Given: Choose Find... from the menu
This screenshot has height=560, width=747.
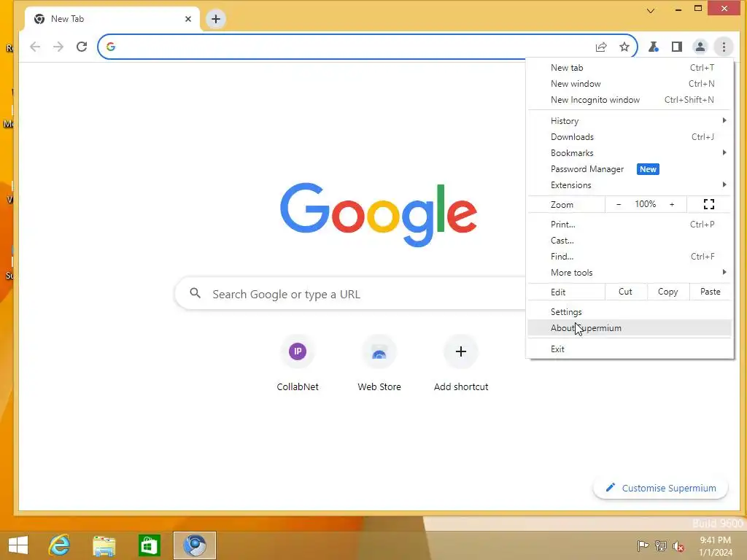Looking at the screenshot, I should click(630, 257).
